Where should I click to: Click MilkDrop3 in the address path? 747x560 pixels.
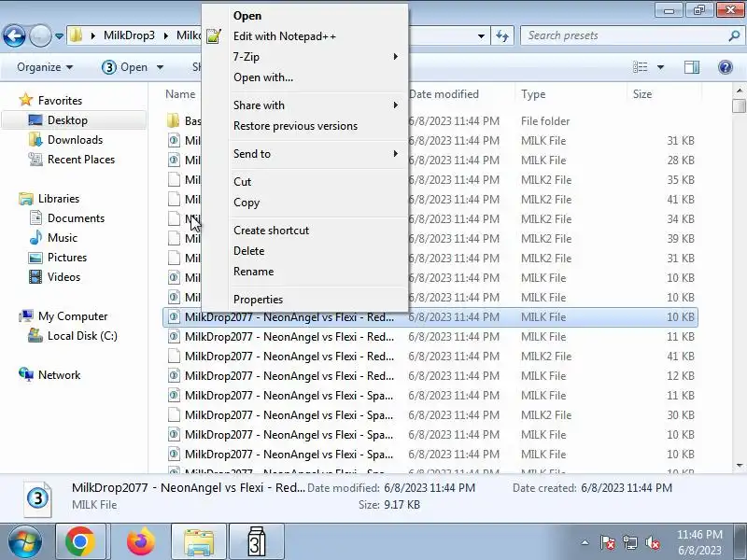(x=129, y=35)
